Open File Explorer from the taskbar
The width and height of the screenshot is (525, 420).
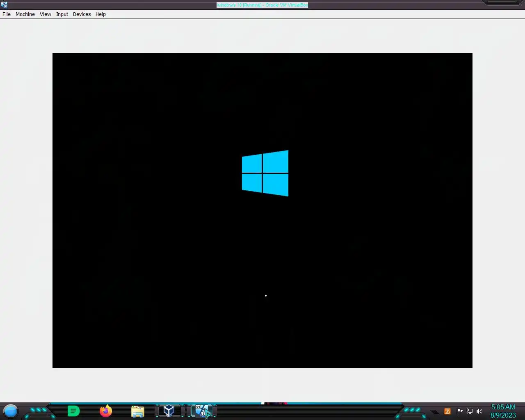tap(138, 411)
